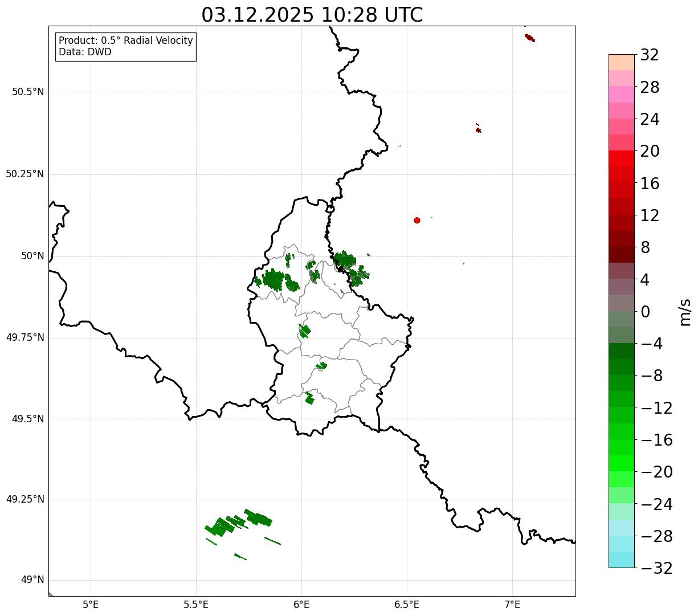Click the 6.5°E longitude label
Image resolution: width=698 pixels, height=616 pixels.
pos(407,604)
